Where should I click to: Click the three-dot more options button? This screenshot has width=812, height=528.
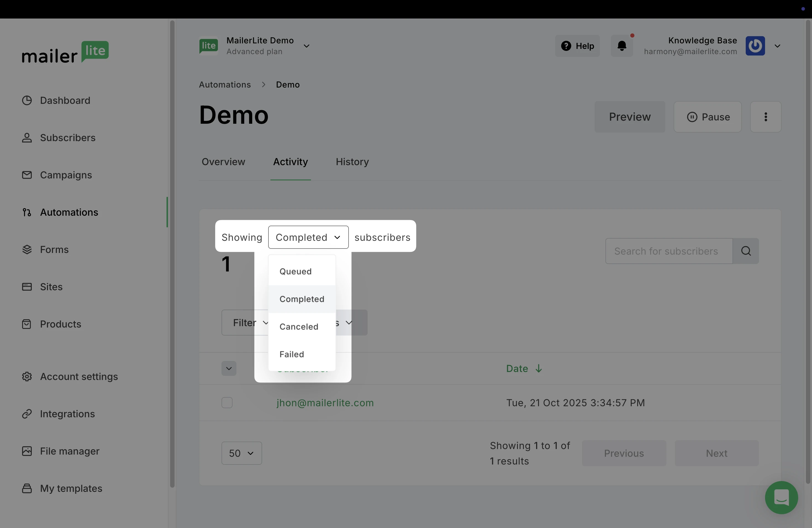coord(766,117)
